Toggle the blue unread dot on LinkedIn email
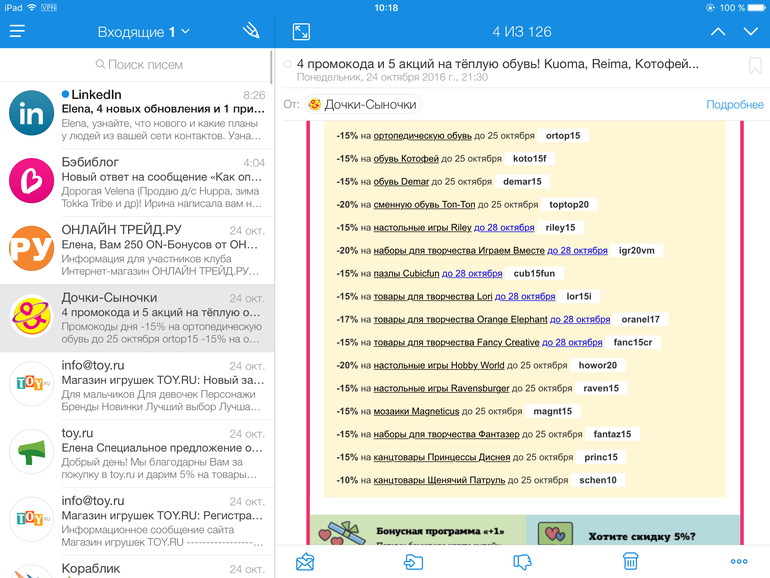This screenshot has width=770, height=578. [x=65, y=95]
